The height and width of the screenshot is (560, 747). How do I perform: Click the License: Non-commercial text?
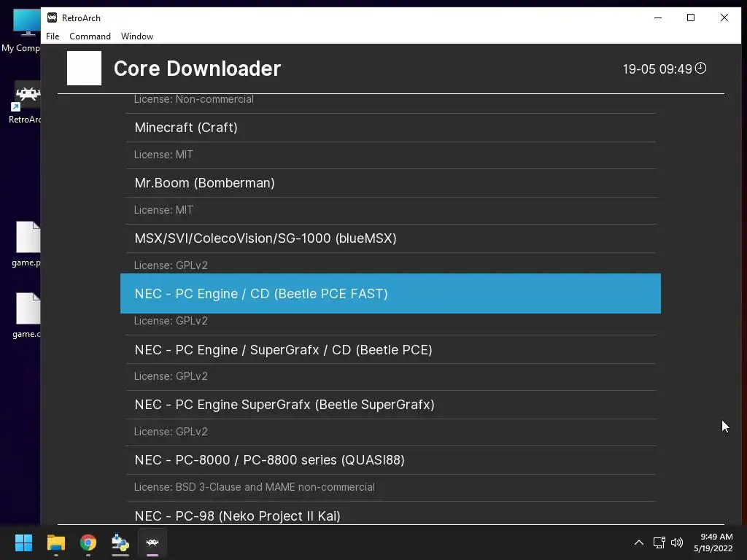194,99
